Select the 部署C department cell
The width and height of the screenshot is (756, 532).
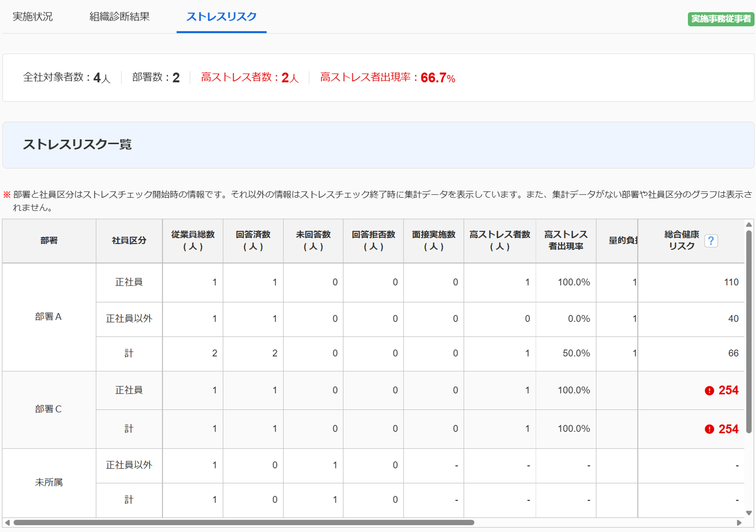(48, 409)
